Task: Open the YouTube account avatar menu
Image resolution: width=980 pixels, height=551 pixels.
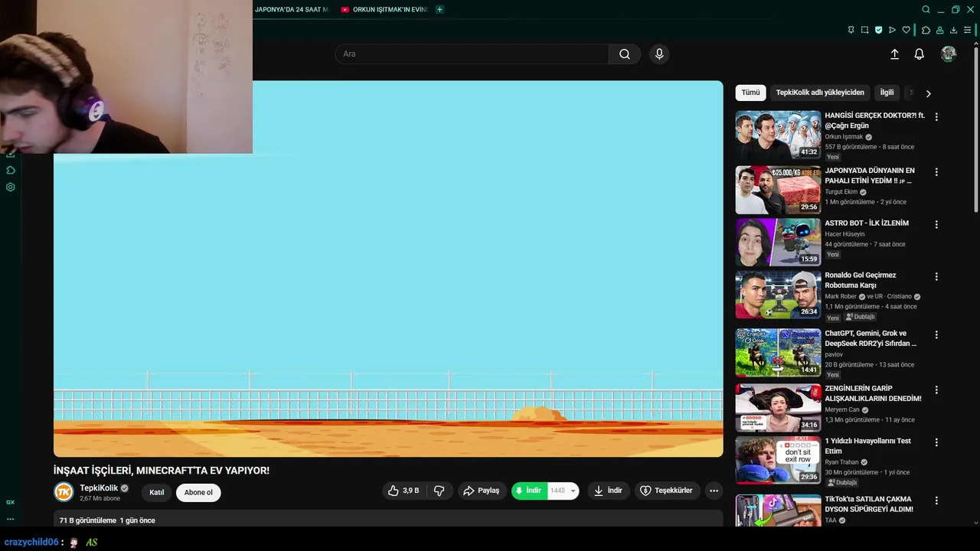Action: (949, 54)
